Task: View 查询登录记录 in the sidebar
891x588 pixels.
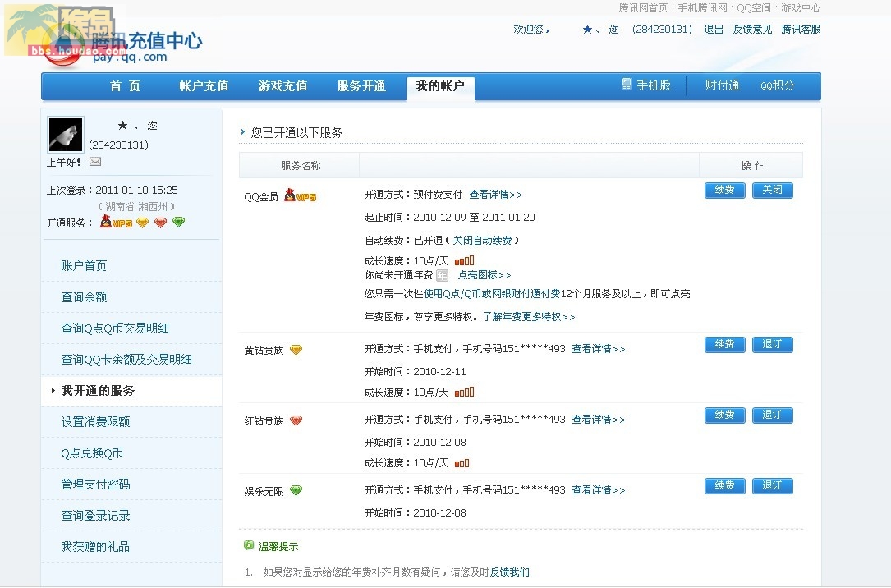Action: 95,515
